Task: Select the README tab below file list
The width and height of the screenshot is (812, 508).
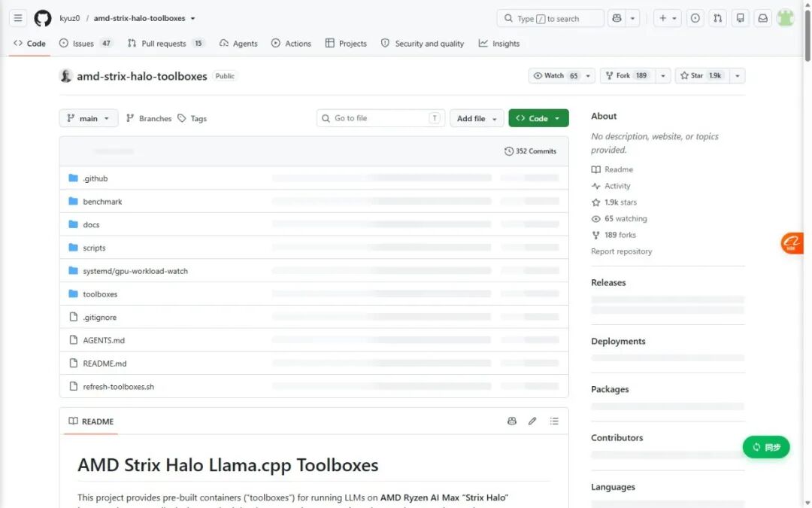Action: click(92, 421)
